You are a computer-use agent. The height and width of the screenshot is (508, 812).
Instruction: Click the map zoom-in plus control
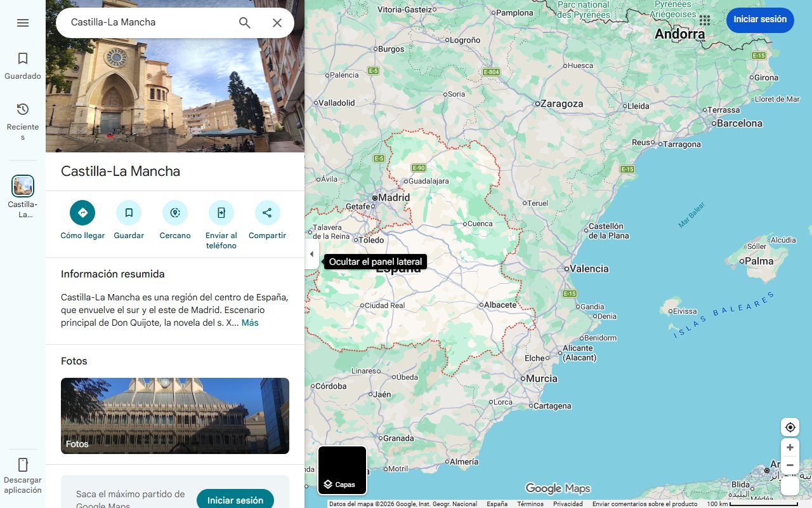pyautogui.click(x=790, y=447)
